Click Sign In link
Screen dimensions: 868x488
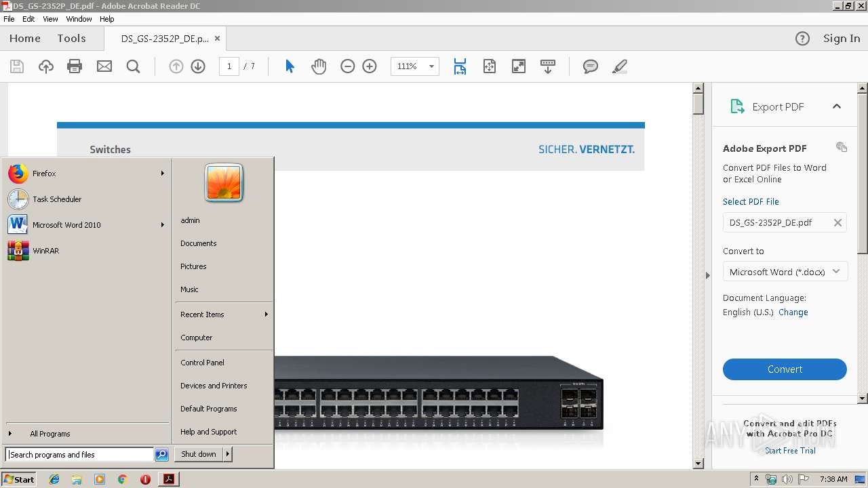(x=842, y=39)
